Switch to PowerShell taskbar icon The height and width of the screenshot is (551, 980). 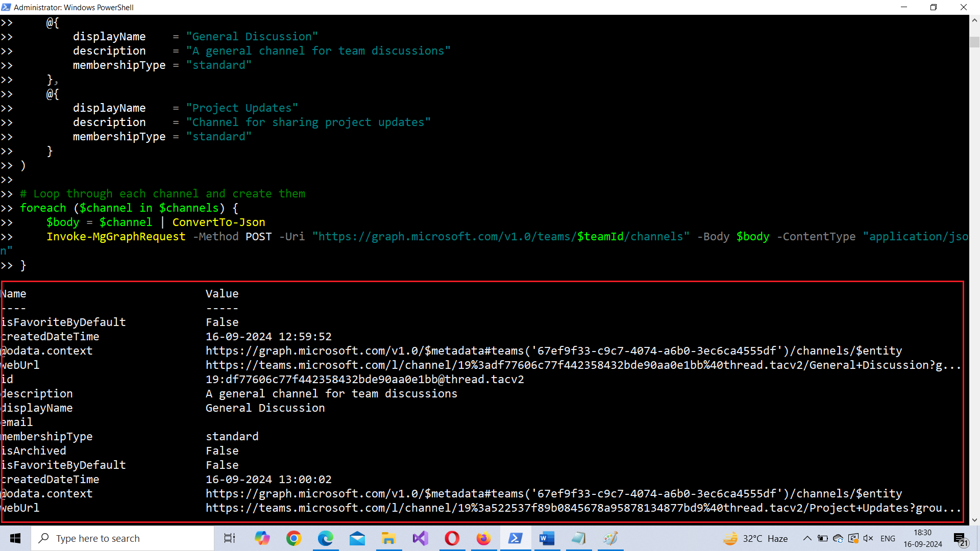click(x=515, y=538)
